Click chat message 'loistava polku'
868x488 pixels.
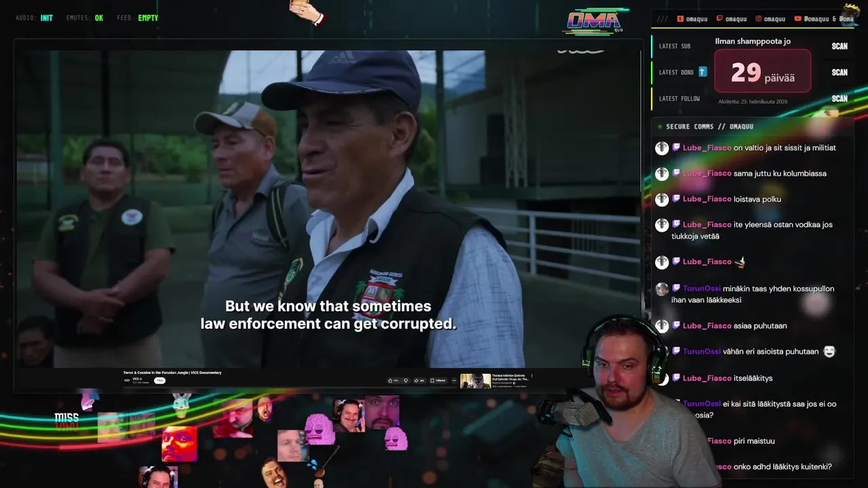pyautogui.click(x=757, y=199)
